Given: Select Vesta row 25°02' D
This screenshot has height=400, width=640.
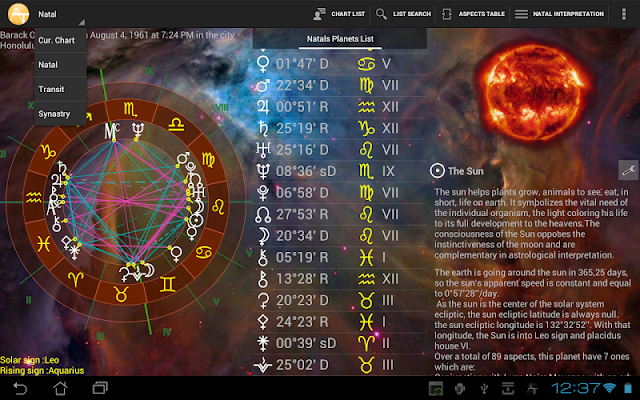Looking at the screenshot, I should [340, 365].
